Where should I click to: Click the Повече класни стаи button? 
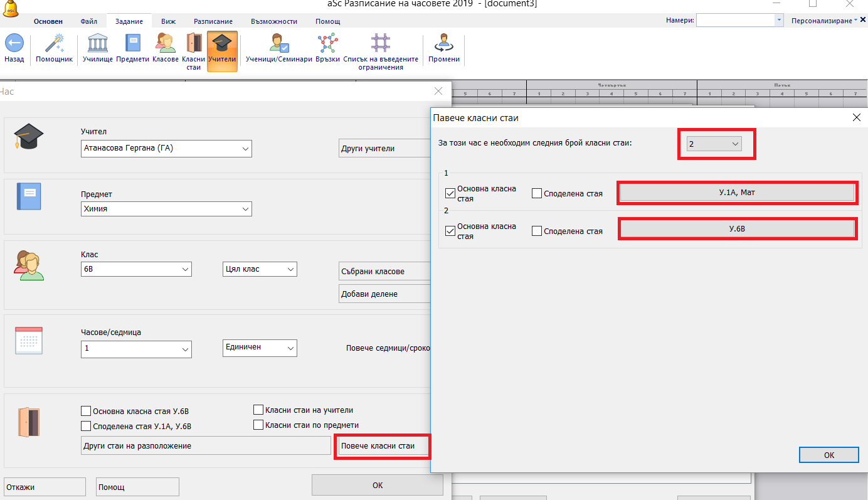pyautogui.click(x=383, y=446)
